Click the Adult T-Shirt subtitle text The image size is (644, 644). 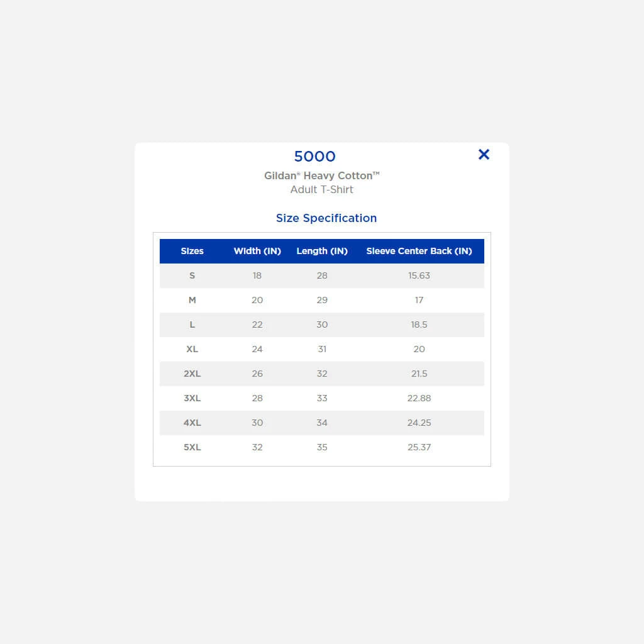(321, 190)
